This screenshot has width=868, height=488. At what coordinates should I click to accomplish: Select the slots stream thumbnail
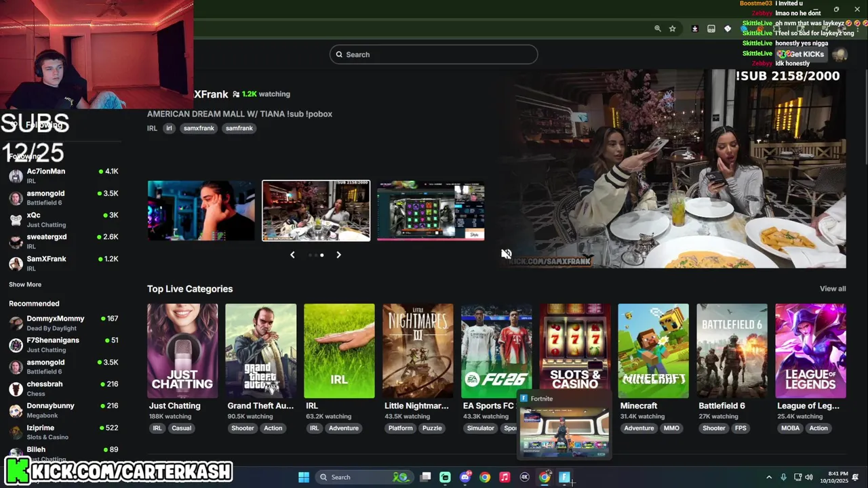(x=431, y=210)
